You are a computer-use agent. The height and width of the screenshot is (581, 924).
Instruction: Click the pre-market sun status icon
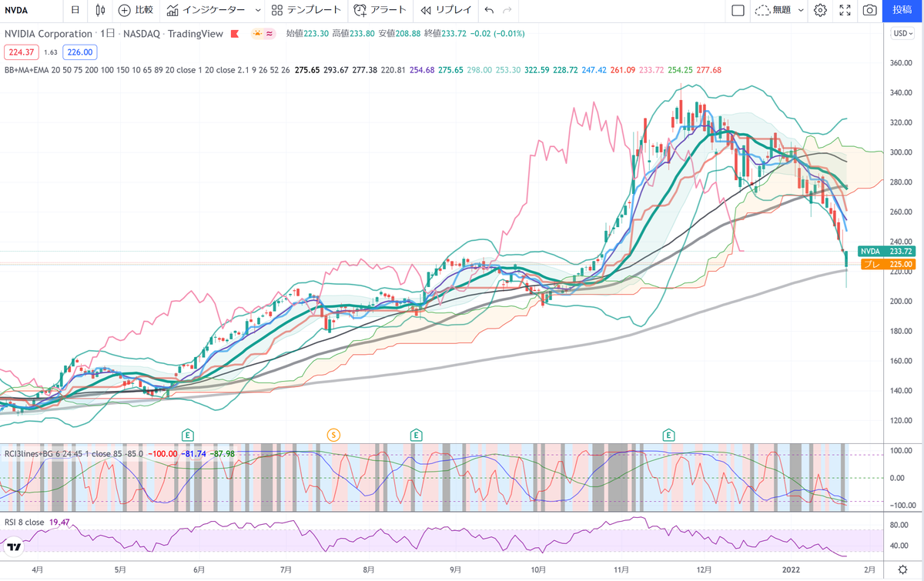point(256,34)
